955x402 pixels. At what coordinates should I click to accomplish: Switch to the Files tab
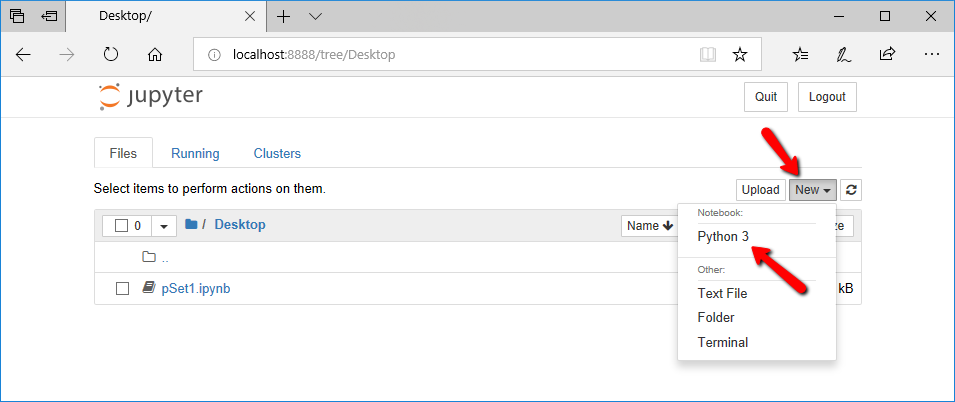tap(123, 153)
